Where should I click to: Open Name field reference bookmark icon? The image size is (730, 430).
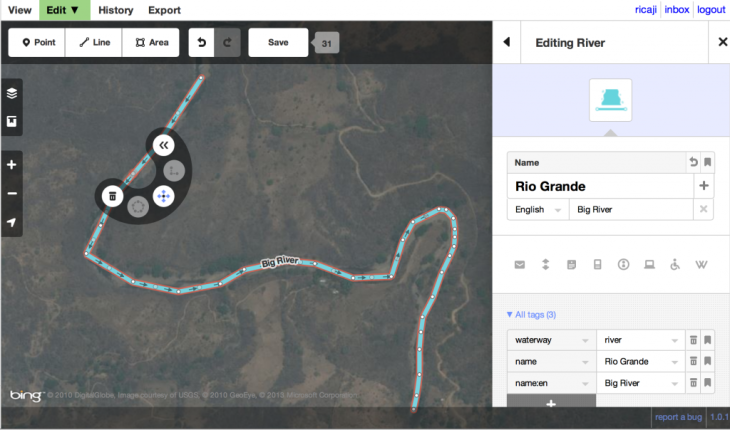click(707, 162)
